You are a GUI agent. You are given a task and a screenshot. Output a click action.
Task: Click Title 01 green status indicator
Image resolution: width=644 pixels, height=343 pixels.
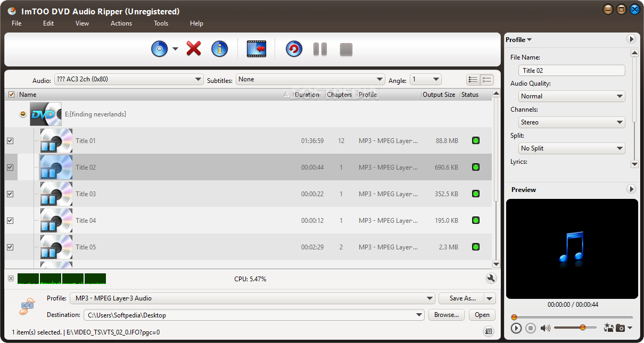tap(476, 141)
